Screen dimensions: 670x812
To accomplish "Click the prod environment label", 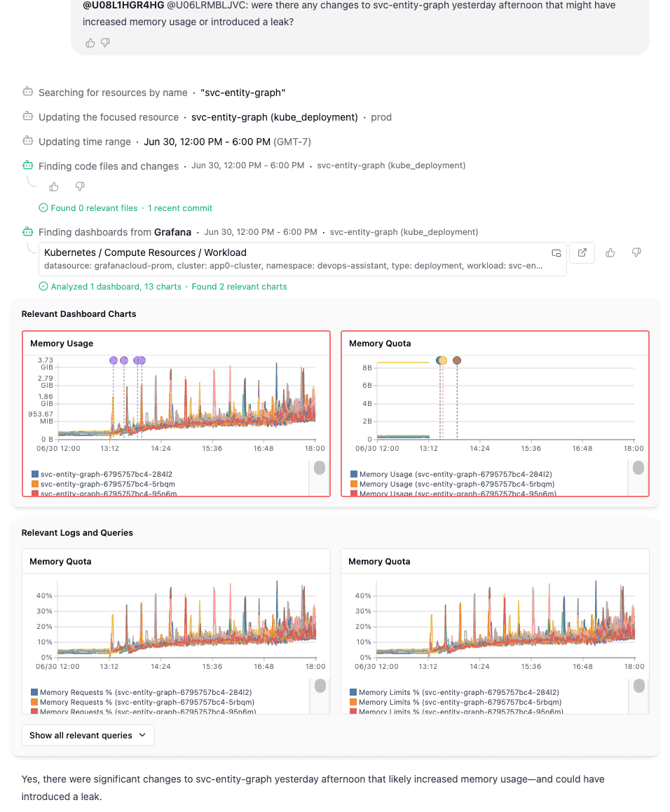I will click(381, 117).
